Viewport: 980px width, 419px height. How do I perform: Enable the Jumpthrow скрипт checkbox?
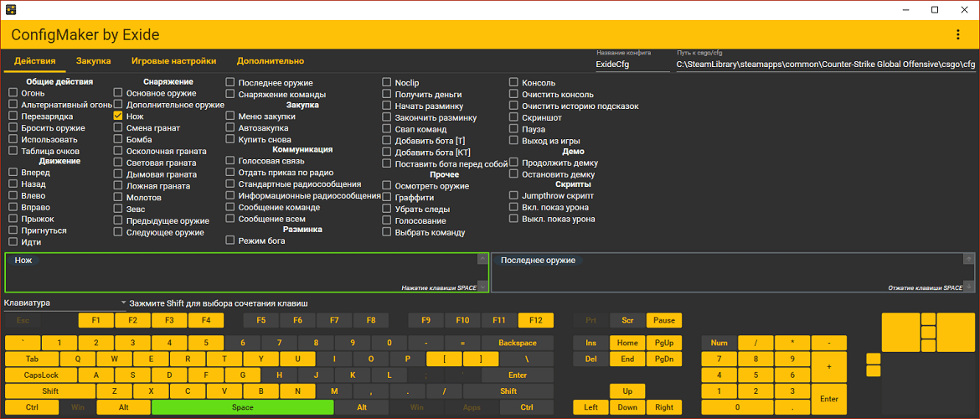514,195
